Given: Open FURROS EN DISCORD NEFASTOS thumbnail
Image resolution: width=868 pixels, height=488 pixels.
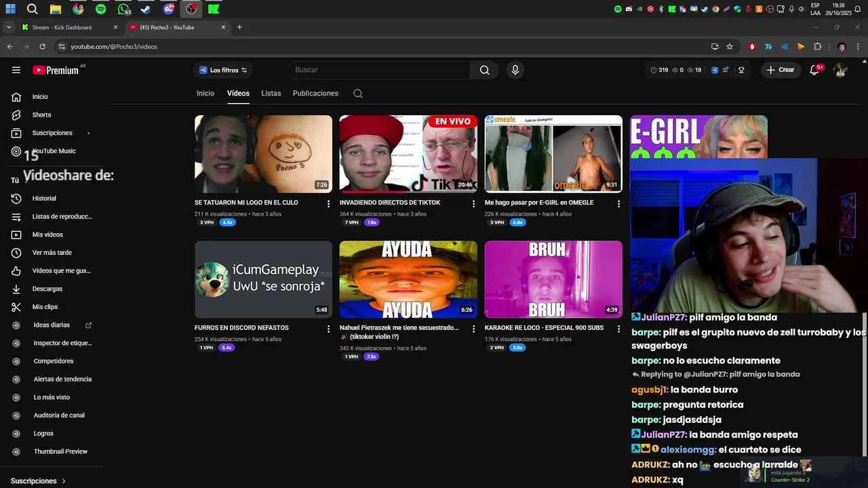Looking at the screenshot, I should 263,279.
